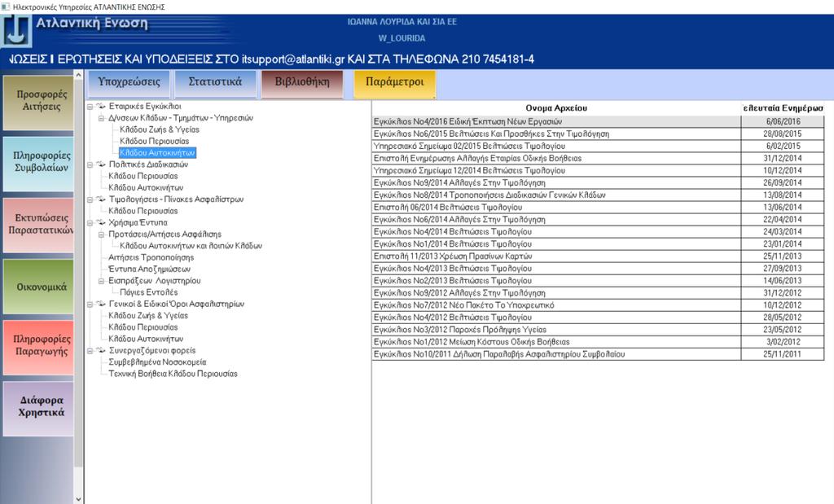Click the date cell 28/05/2012

(783, 318)
